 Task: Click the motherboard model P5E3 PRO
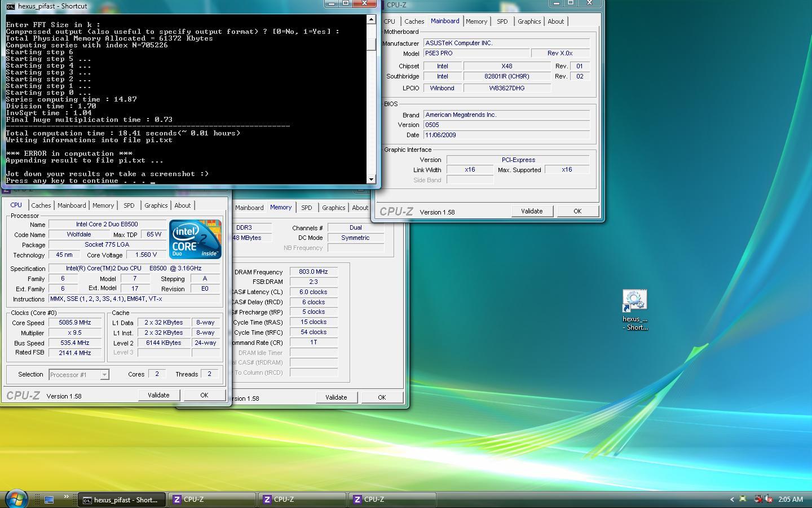[x=476, y=53]
